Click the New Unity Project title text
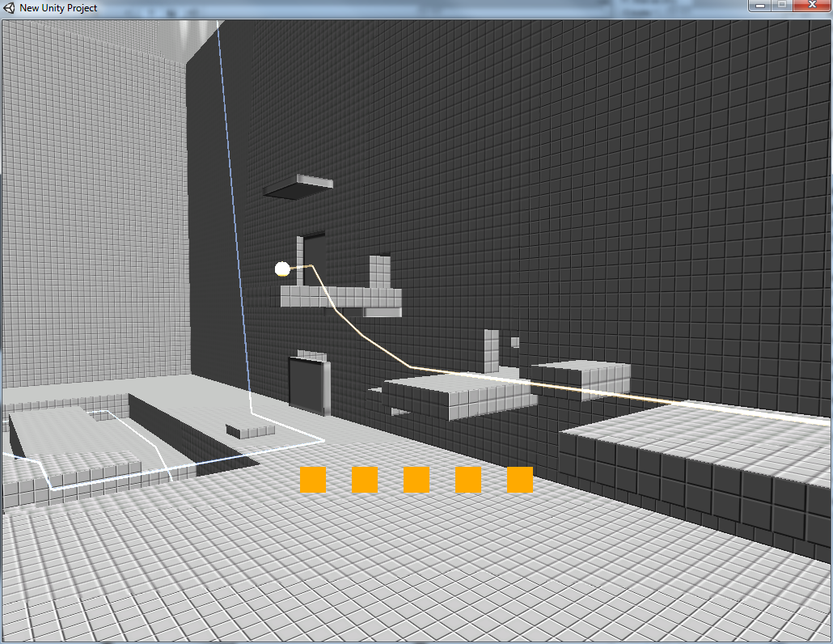 (58, 8)
